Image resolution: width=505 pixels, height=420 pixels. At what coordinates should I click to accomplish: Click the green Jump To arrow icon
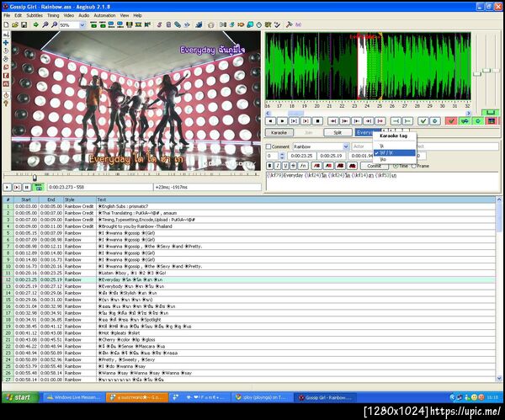pos(35,24)
